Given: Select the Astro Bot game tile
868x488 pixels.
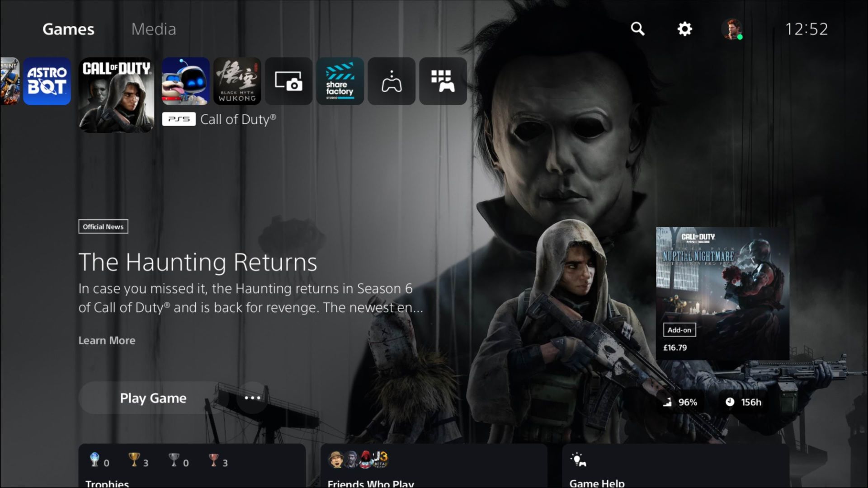Looking at the screenshot, I should coord(47,81).
